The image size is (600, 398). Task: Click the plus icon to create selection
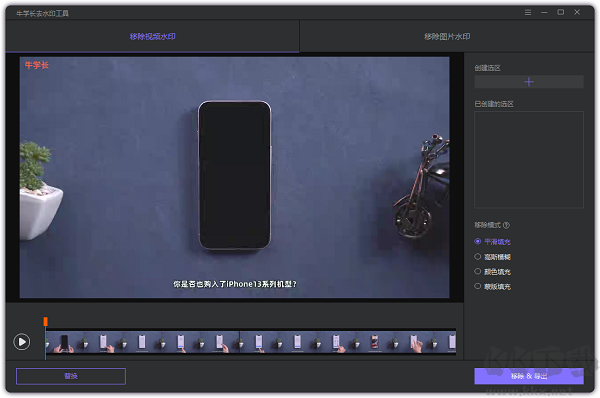point(529,82)
